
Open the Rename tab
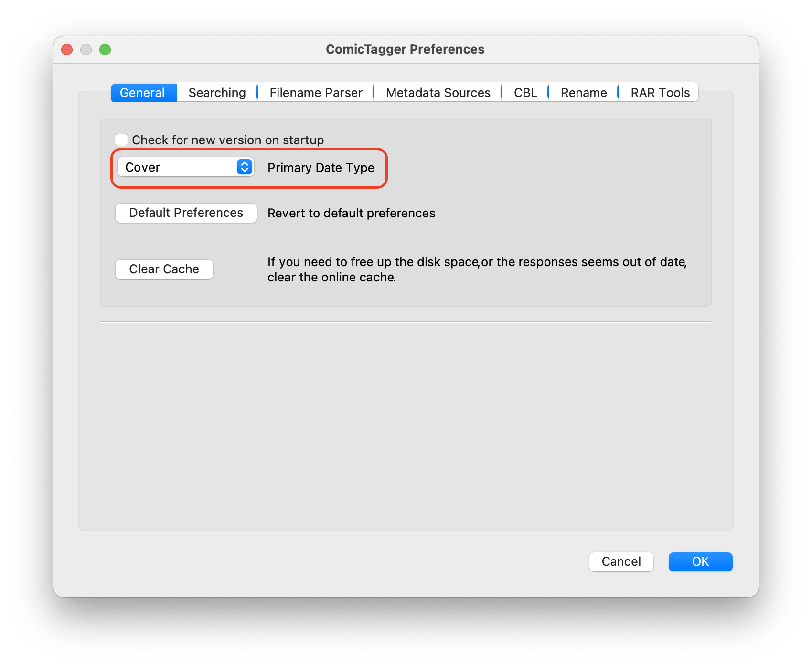tap(584, 92)
